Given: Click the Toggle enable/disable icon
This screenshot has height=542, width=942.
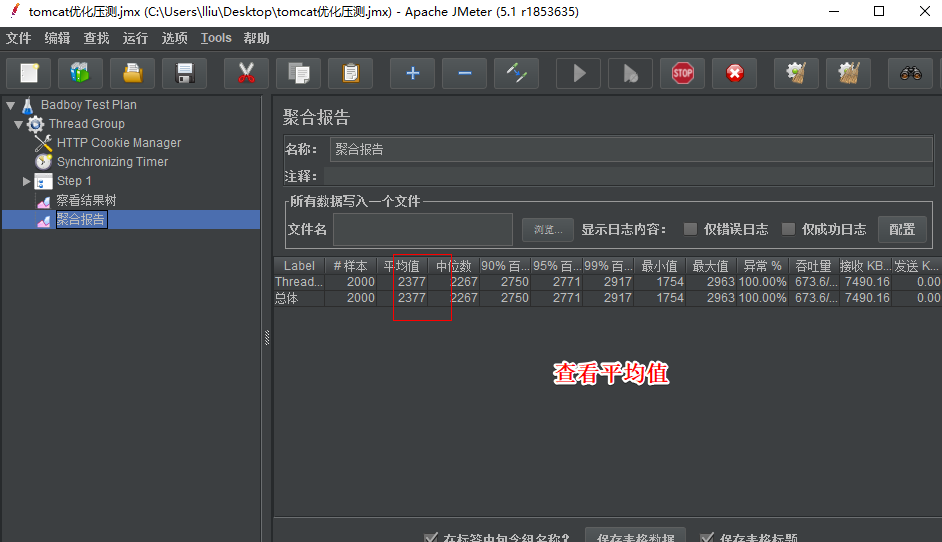Looking at the screenshot, I should [517, 73].
